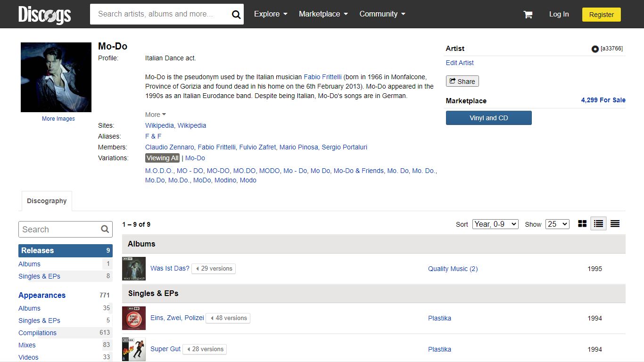Click the Share button

tap(462, 81)
